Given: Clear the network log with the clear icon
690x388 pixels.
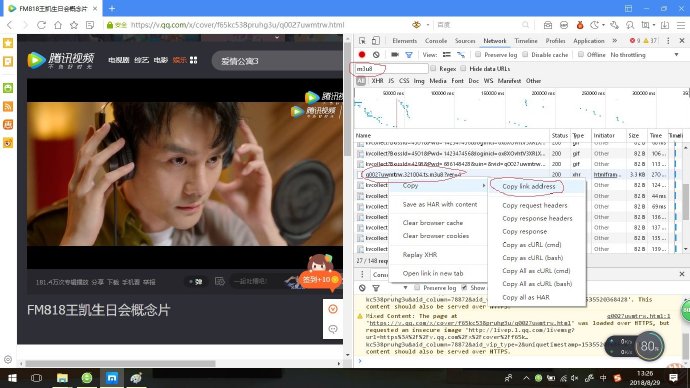Looking at the screenshot, I should (376, 55).
